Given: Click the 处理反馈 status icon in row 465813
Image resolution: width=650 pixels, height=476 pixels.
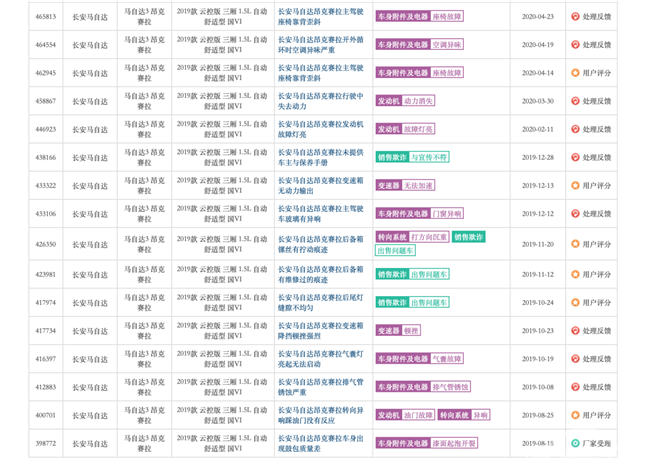Looking at the screenshot, I should tap(575, 17).
